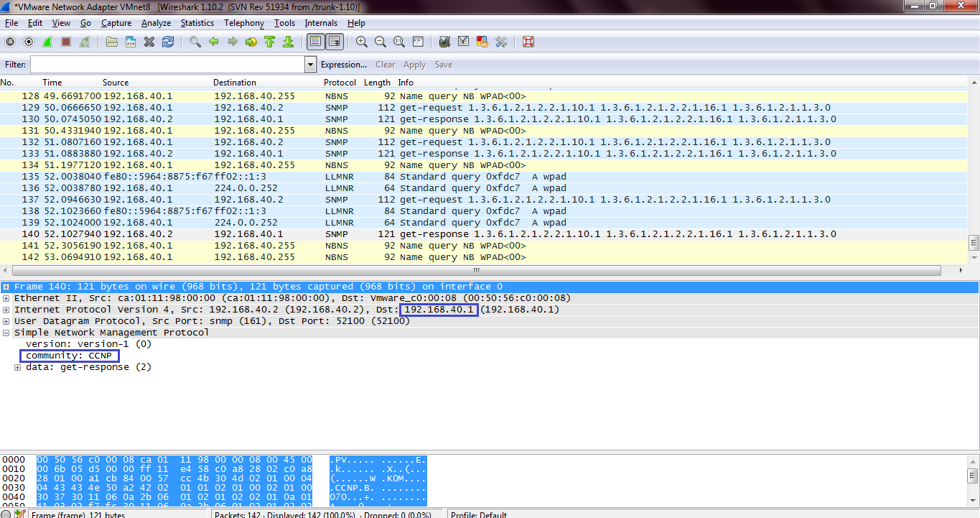This screenshot has width=980, height=518.
Task: Expand the data: get-response node
Action: [18, 367]
